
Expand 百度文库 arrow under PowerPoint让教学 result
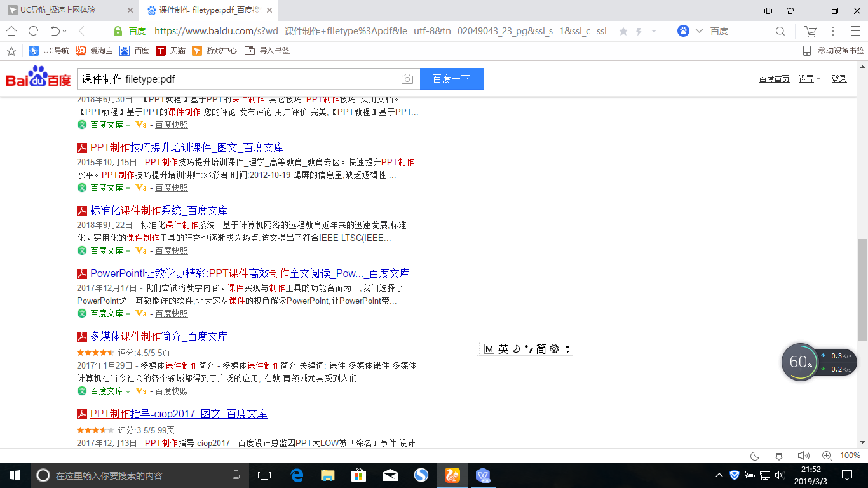point(128,314)
